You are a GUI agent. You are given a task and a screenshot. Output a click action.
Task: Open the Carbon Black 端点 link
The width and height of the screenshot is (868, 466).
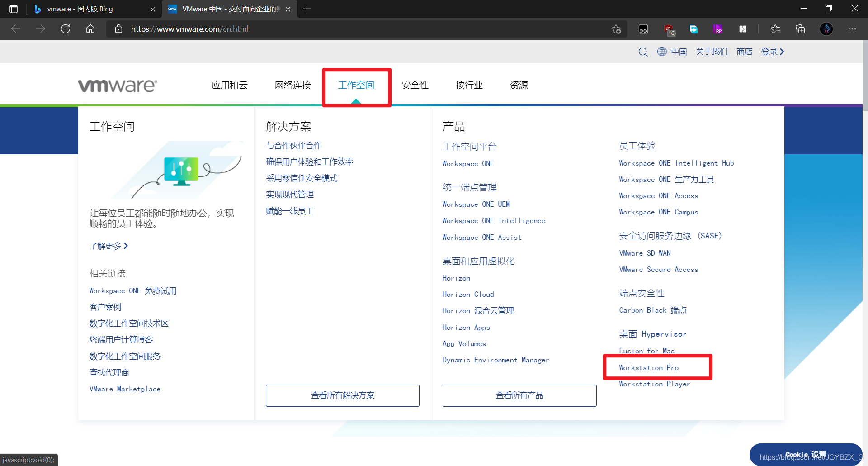[653, 310]
